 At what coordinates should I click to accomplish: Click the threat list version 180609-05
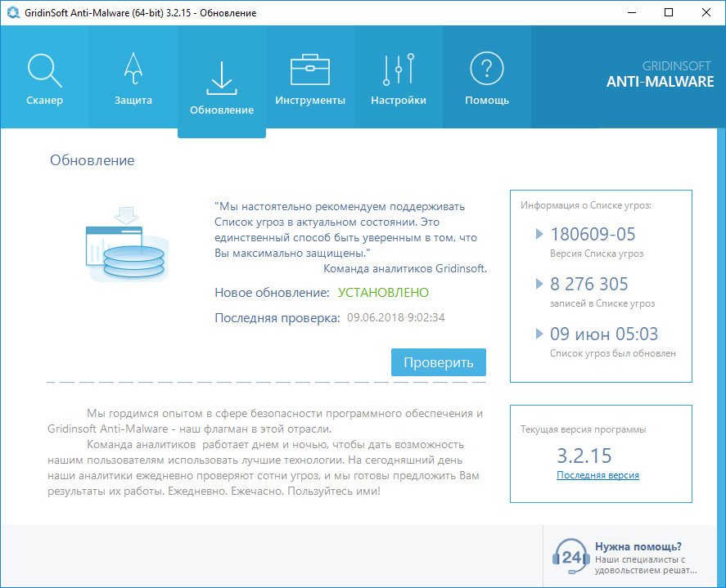(x=593, y=234)
